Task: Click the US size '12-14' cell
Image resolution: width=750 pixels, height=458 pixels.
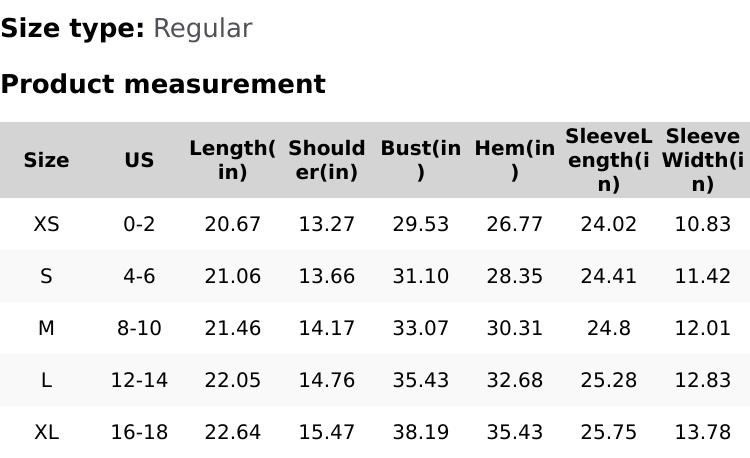Action: pyautogui.click(x=139, y=380)
